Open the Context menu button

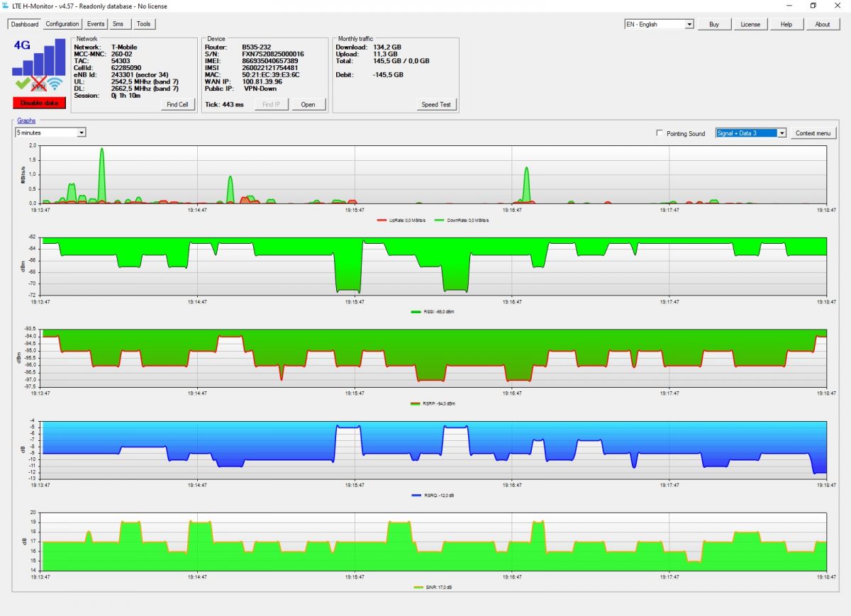coord(813,133)
